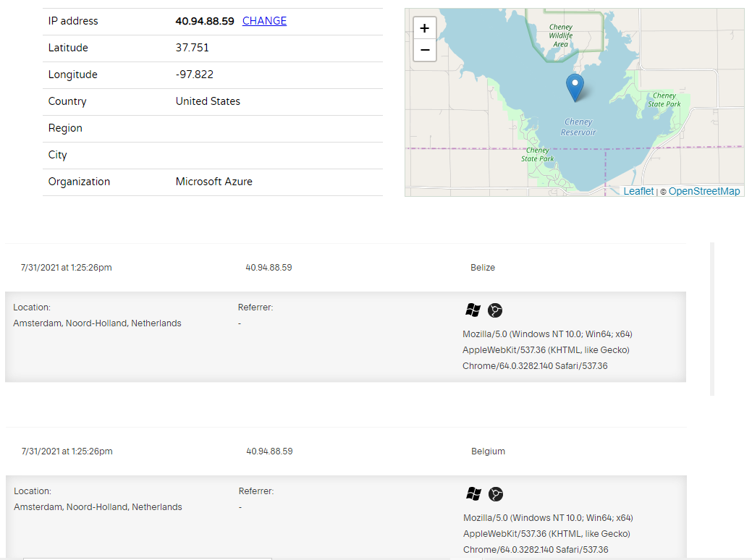Click the Belgium country label

(x=488, y=451)
